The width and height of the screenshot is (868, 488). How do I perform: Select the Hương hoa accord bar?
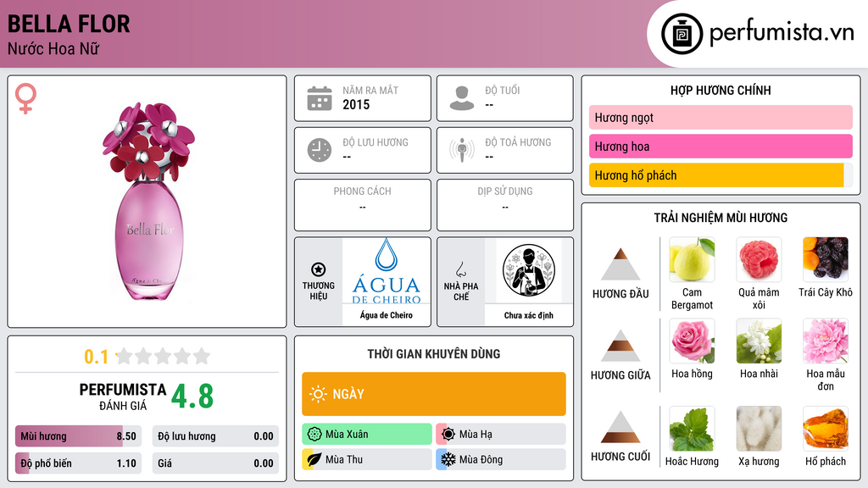click(x=721, y=146)
